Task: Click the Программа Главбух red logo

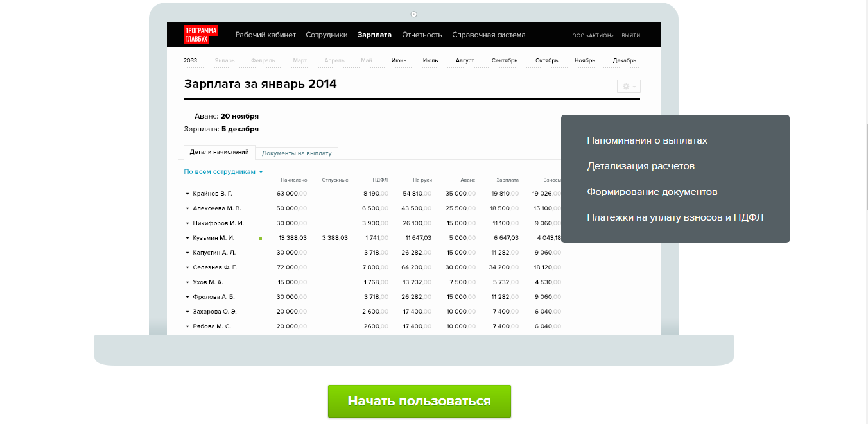Action: (x=200, y=35)
